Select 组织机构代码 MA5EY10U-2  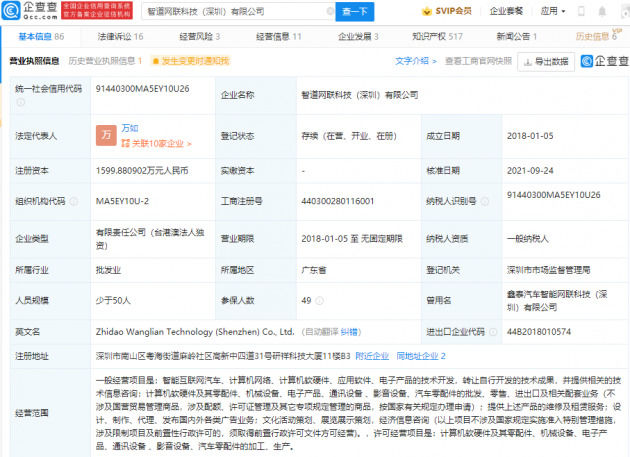click(122, 201)
